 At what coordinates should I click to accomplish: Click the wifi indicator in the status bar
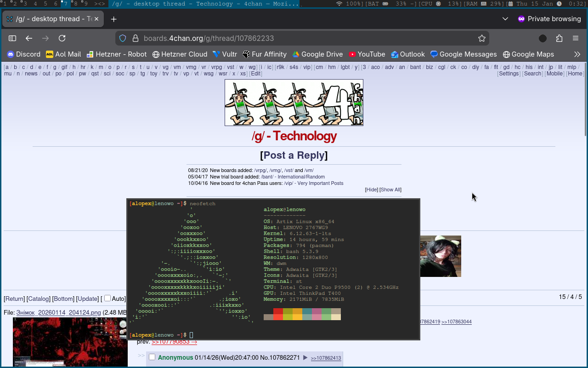339,4
